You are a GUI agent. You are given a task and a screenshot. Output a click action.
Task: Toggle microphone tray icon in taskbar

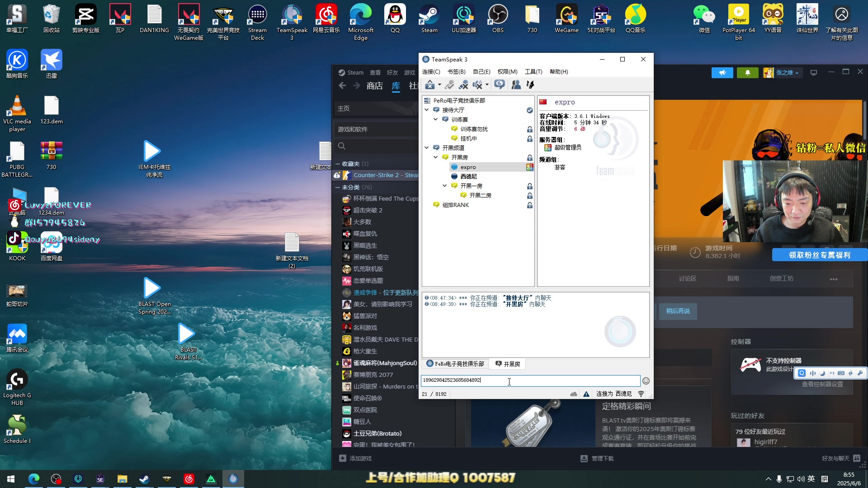click(x=779, y=479)
